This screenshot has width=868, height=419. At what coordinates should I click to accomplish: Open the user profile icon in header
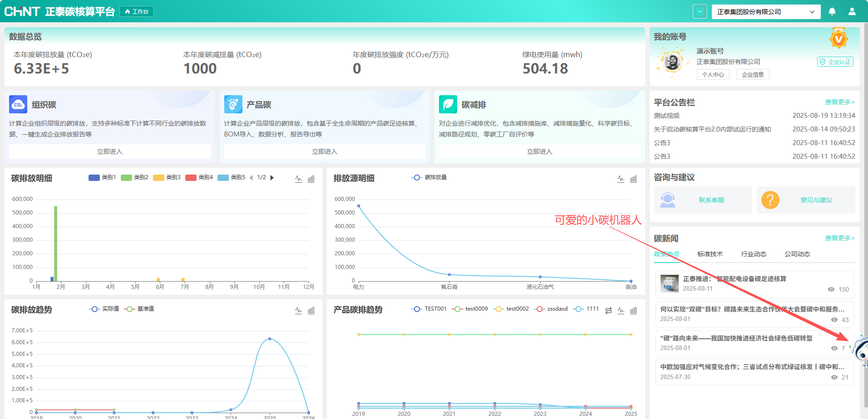pyautogui.click(x=852, y=11)
